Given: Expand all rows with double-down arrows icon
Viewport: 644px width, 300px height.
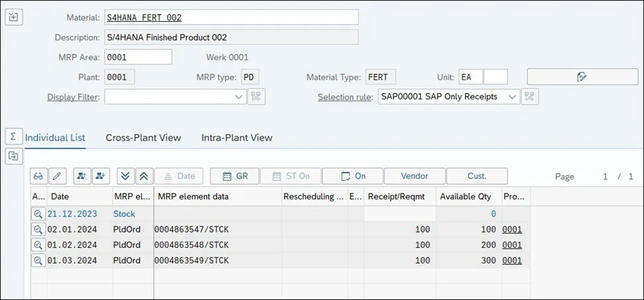Looking at the screenshot, I should click(126, 176).
